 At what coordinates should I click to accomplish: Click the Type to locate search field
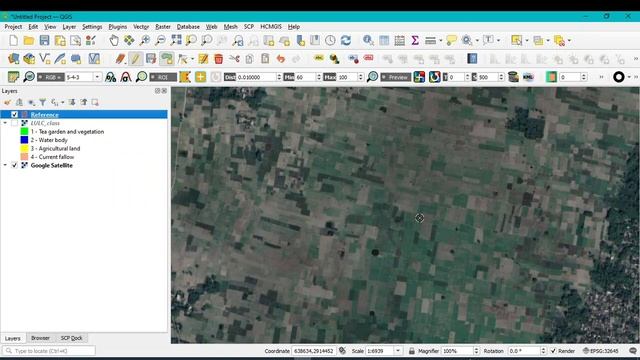(x=49, y=351)
